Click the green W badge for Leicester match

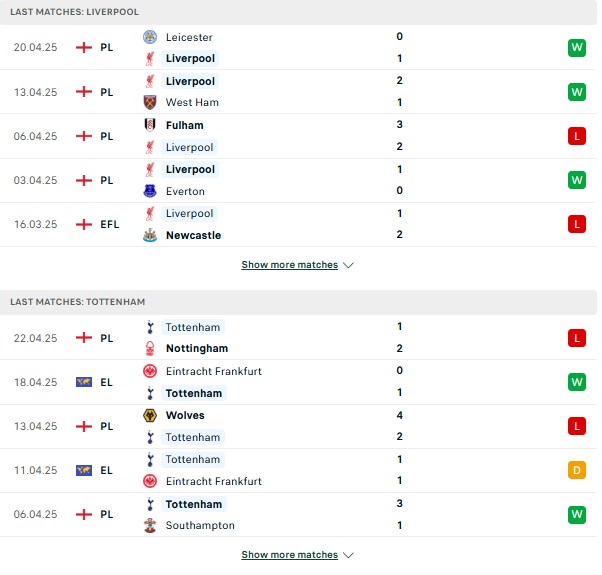[x=577, y=48]
